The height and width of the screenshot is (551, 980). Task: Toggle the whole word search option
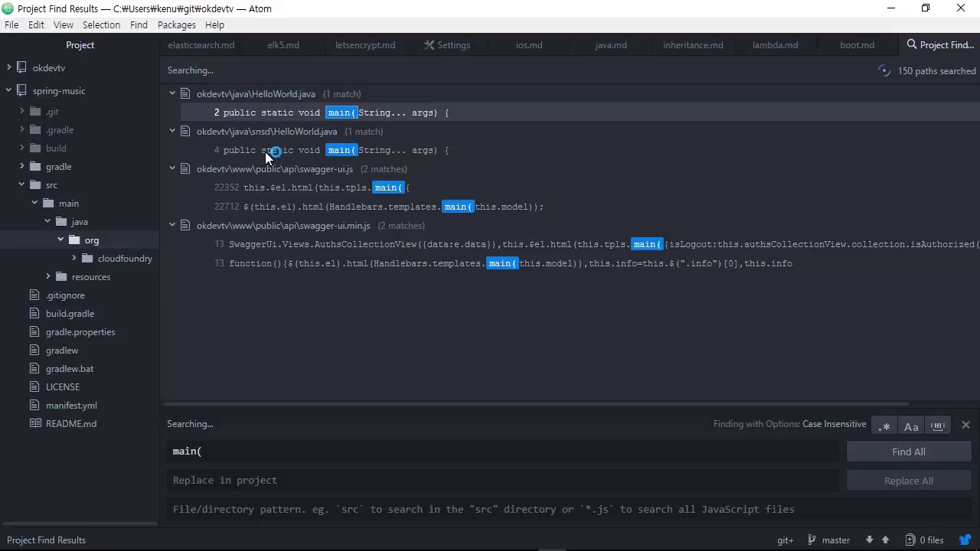938,425
